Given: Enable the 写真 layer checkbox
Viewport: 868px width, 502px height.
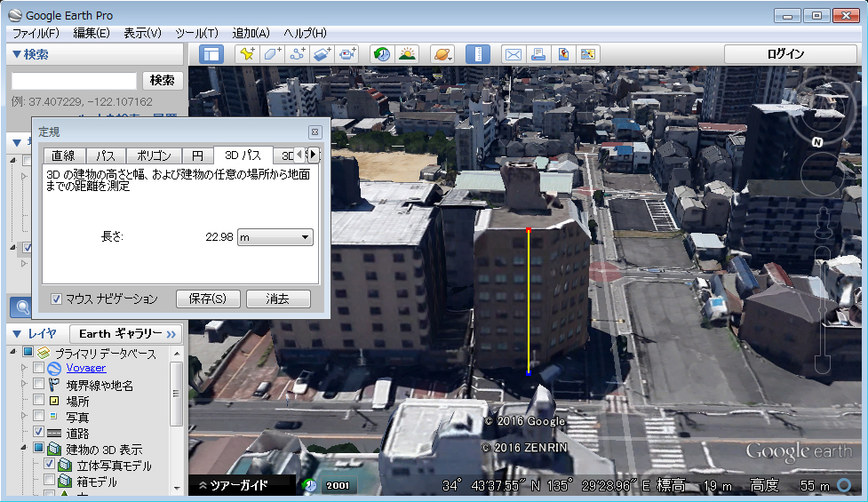Looking at the screenshot, I should [x=38, y=416].
